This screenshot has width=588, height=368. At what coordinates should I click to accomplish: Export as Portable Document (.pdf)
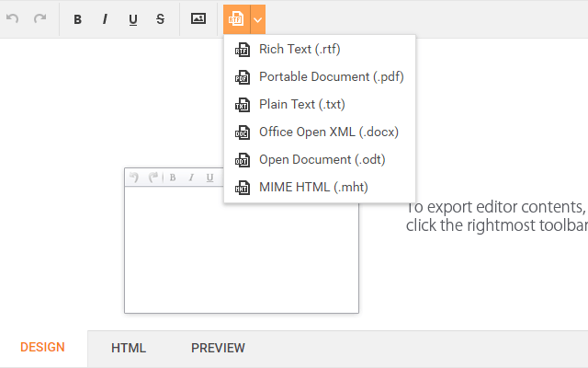click(331, 77)
